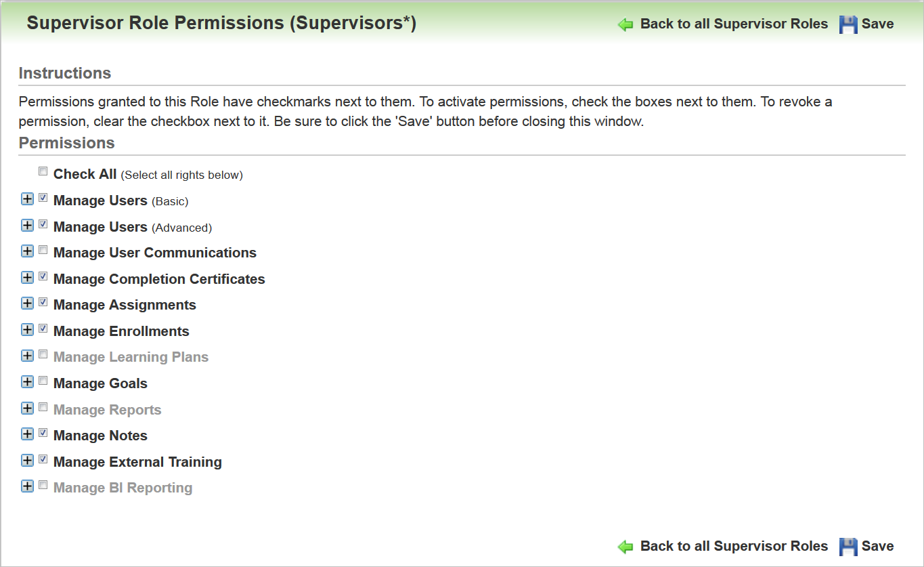Click the top floppy disk Save icon

pos(848,24)
